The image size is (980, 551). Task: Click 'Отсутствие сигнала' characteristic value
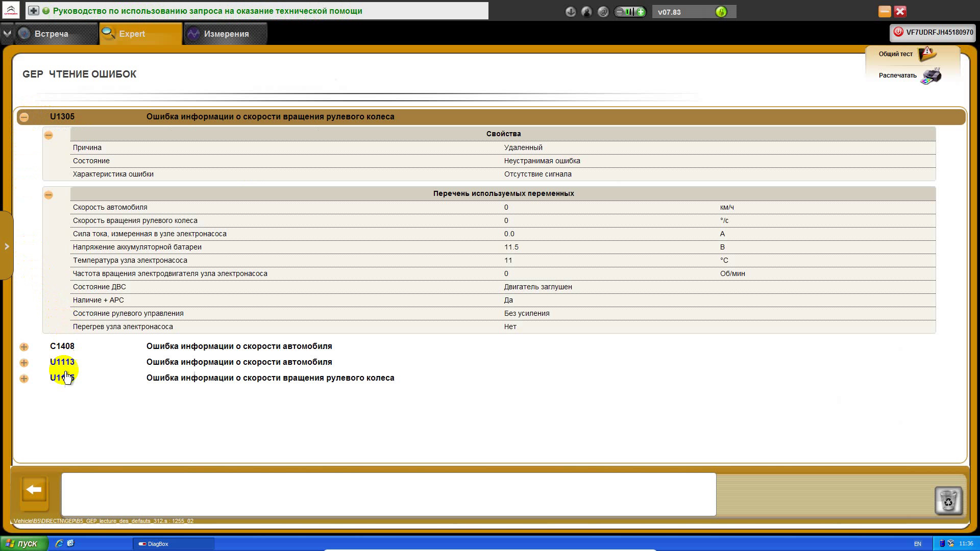537,174
